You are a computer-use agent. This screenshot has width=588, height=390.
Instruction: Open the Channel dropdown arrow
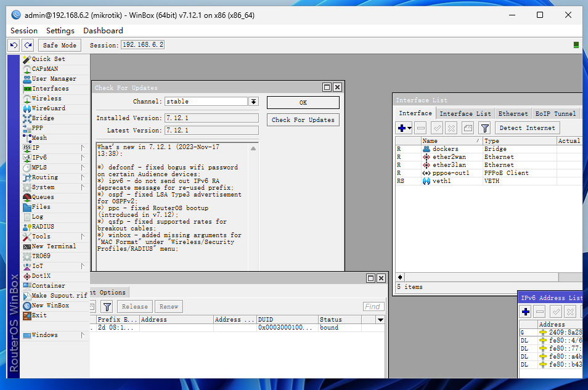click(x=253, y=102)
